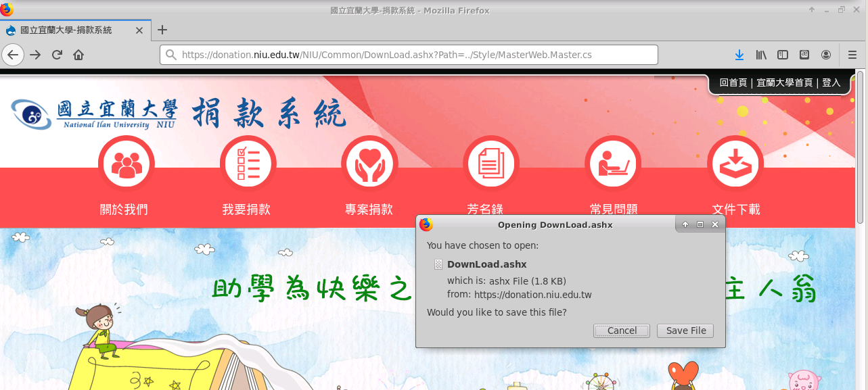Click Save File in the download dialog
The image size is (868, 390).
[x=685, y=331]
